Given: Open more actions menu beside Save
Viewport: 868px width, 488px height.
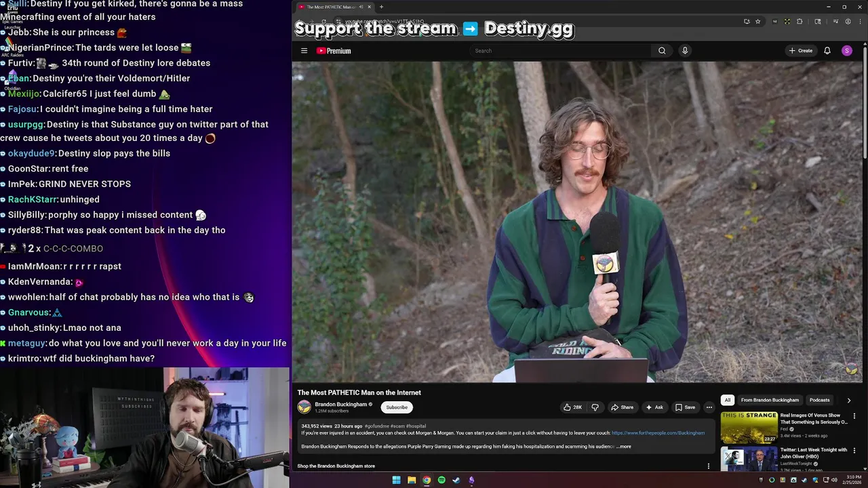Looking at the screenshot, I should [x=709, y=407].
